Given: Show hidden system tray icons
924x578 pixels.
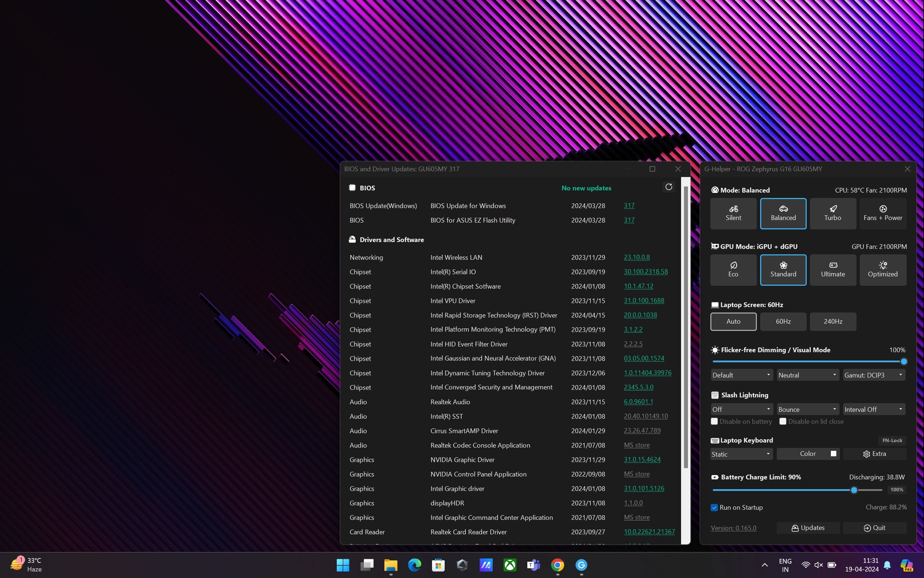Looking at the screenshot, I should tap(764, 565).
